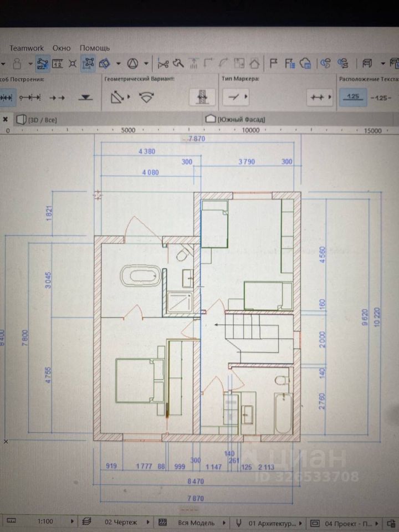Viewport: 399px width, 532px height.
Task: Select the linear chained dimension construction method
Action: 7,98
